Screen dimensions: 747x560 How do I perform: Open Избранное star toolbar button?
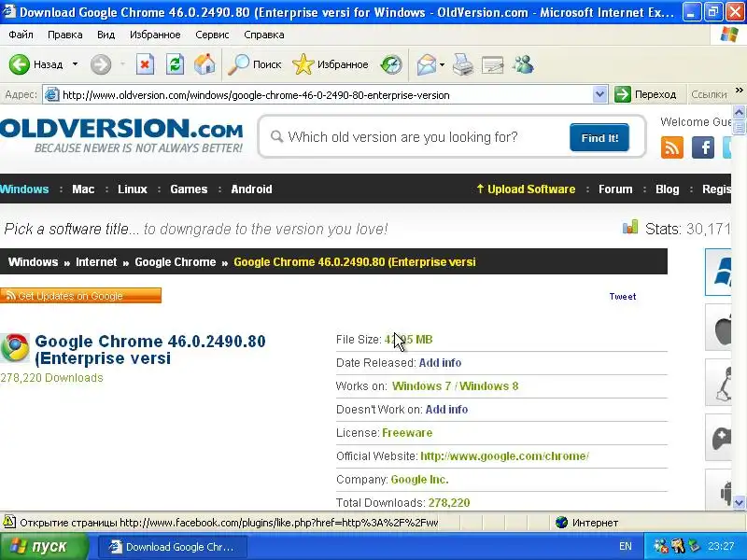(x=331, y=64)
